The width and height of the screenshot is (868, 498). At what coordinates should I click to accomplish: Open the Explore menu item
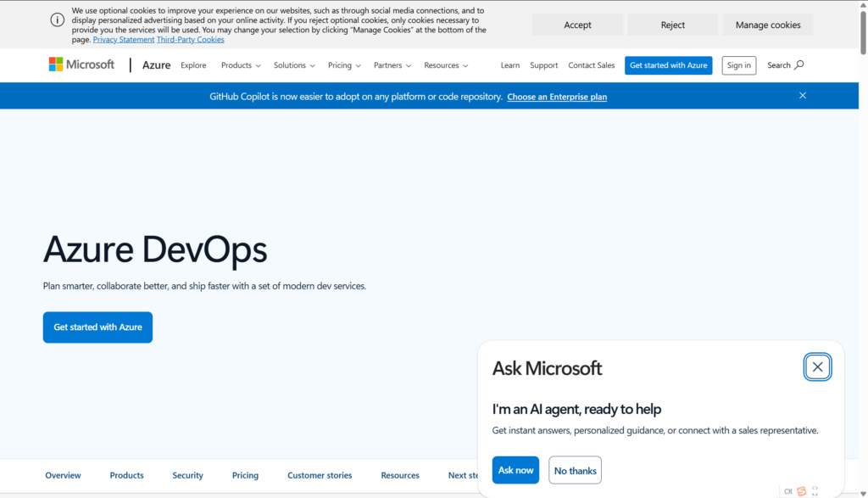click(193, 65)
